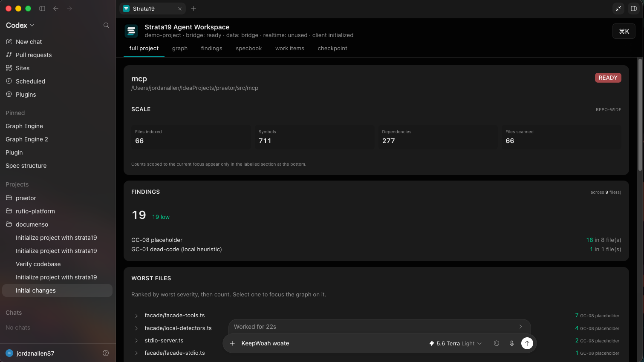The image size is (644, 362).
Task: Click the Files scanned 66 card
Action: pyautogui.click(x=561, y=137)
